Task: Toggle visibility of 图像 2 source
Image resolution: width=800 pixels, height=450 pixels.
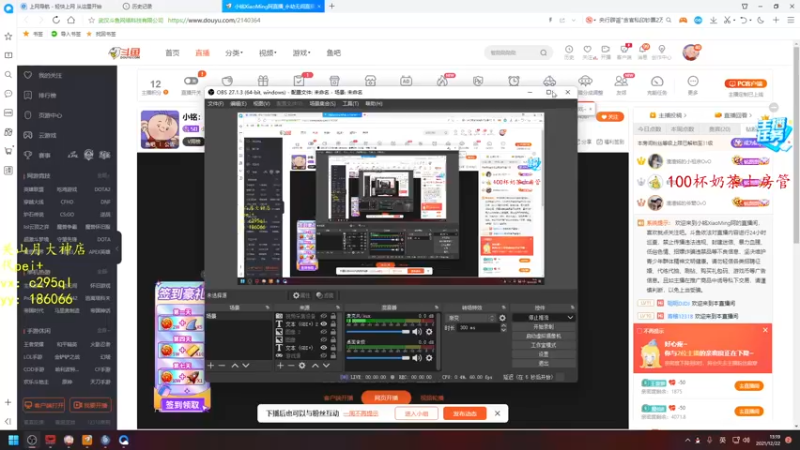Action: pos(323,332)
